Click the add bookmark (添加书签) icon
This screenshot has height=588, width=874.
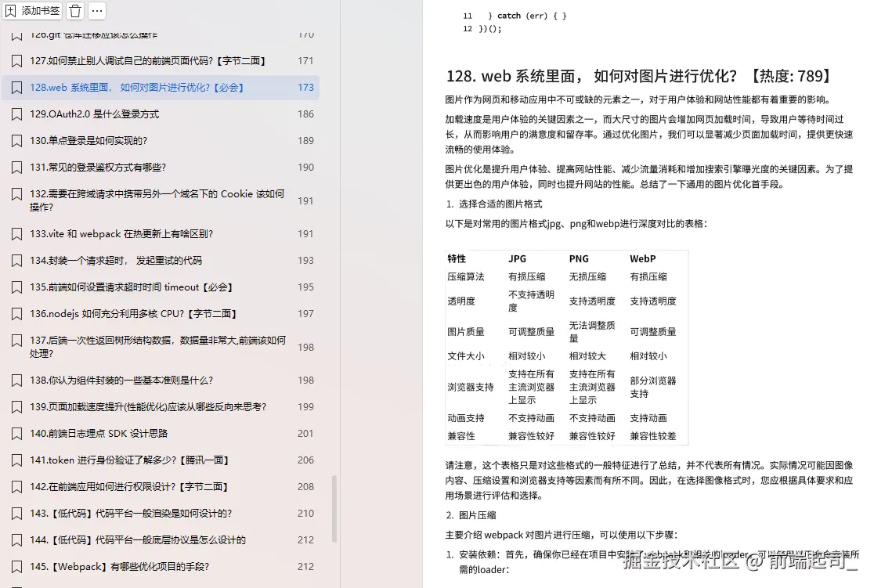pyautogui.click(x=32, y=11)
